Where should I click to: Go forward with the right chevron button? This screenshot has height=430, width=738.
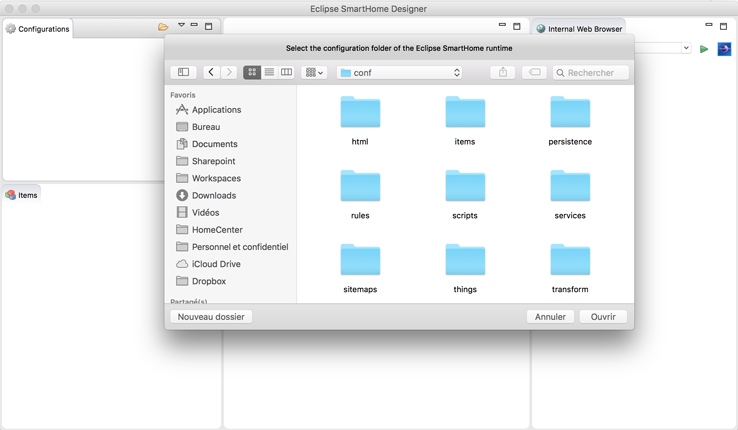[x=229, y=72]
